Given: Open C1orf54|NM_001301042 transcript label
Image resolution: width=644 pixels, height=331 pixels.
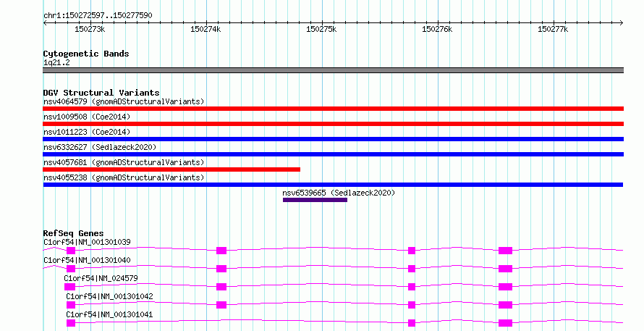Looking at the screenshot, I should [110, 296].
